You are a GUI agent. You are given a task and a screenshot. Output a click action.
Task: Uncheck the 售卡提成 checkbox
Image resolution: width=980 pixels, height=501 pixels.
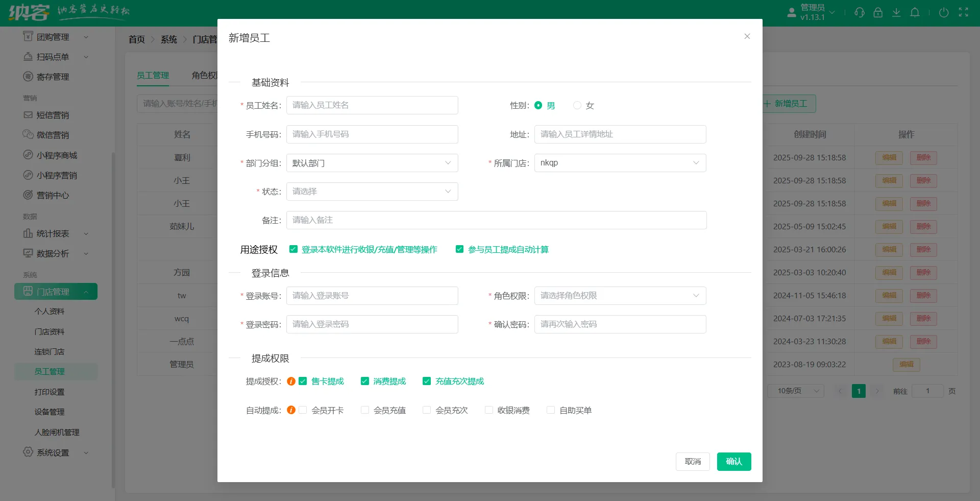[303, 381]
